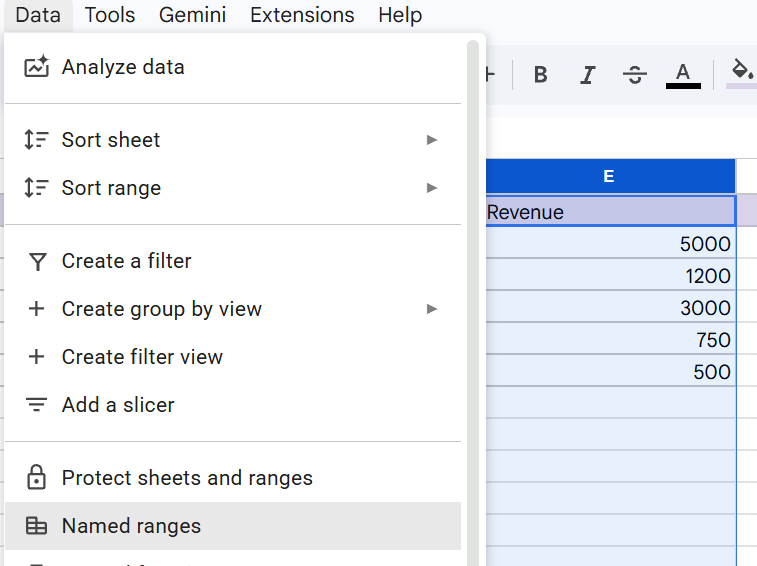Screen dimensions: 757x566
Task: Expand the Sort sheet submenu arrow
Action: [432, 140]
